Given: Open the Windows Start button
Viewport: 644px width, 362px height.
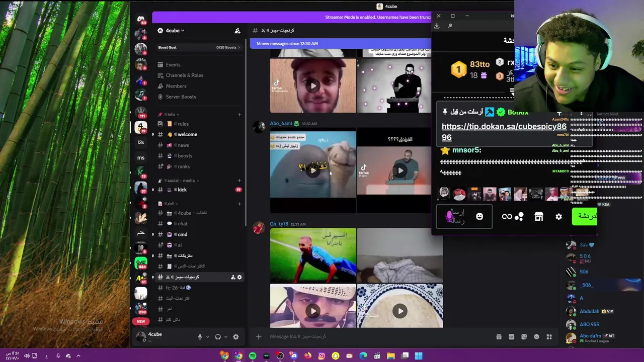Looking at the screenshot, I should pyautogui.click(x=419, y=356).
